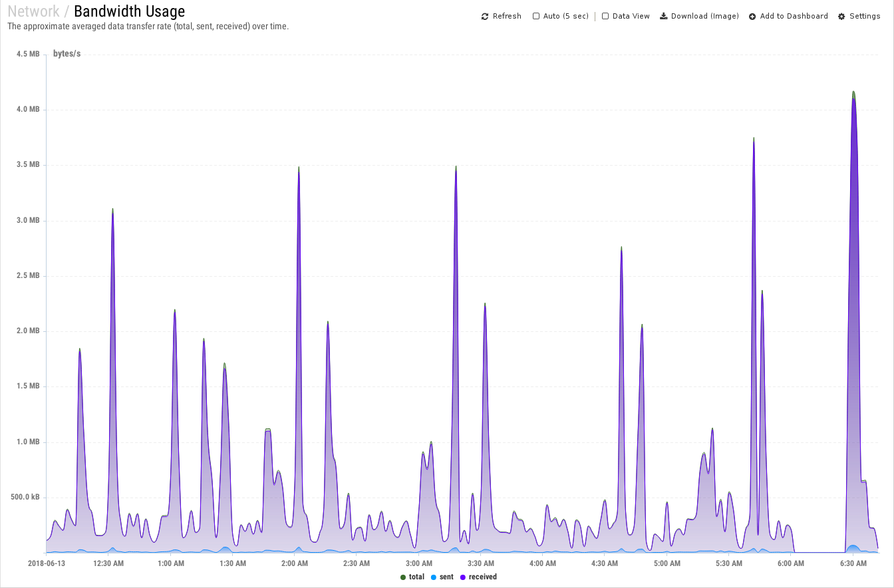The image size is (894, 588).
Task: Click the 3:00 AM axis label
Action: coord(418,563)
